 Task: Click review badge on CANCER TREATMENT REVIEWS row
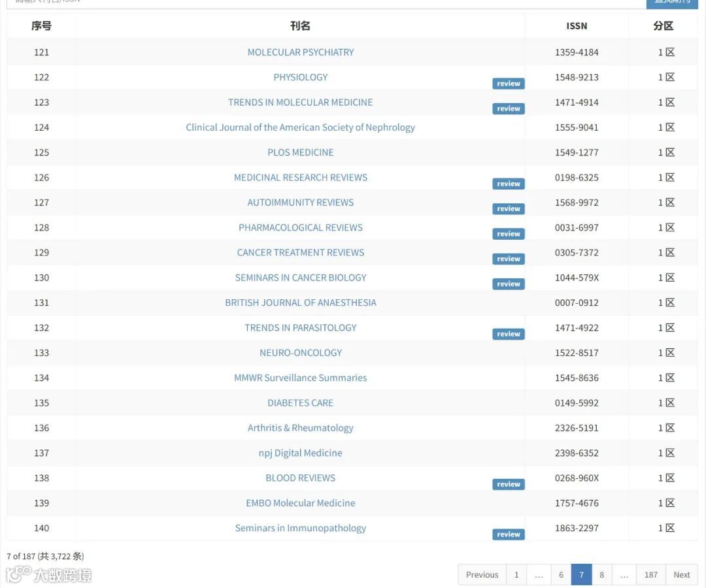click(509, 259)
